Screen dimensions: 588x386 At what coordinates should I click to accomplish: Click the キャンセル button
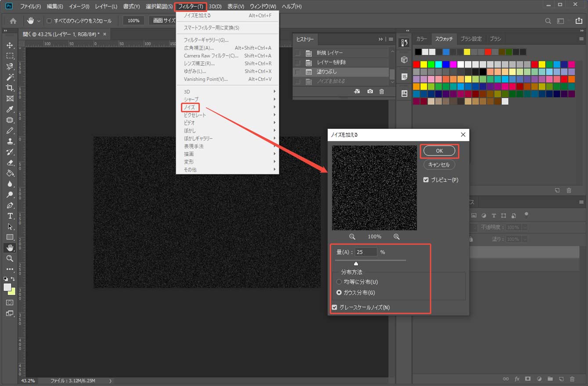(439, 165)
